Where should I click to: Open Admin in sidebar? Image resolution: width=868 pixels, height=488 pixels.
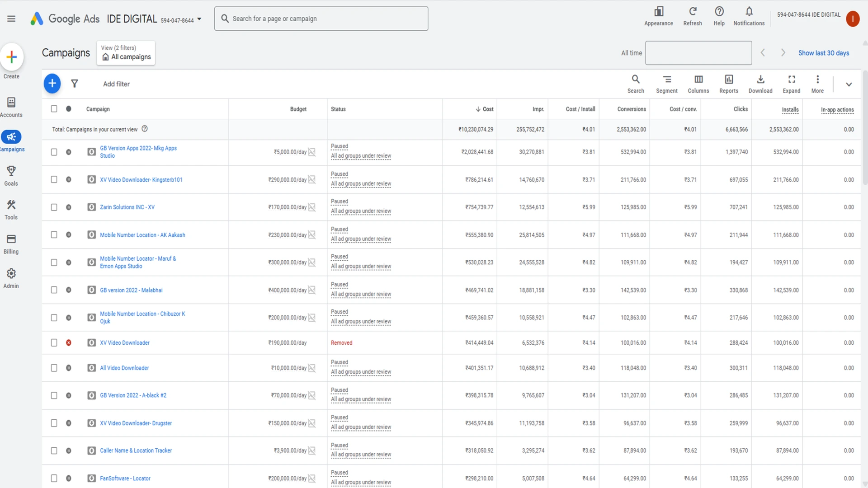coord(11,279)
